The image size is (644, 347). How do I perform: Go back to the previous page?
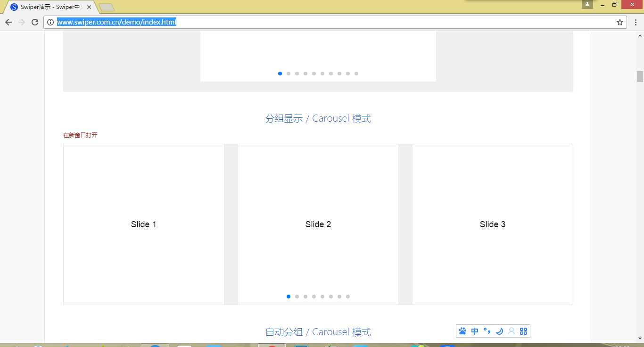pos(8,22)
